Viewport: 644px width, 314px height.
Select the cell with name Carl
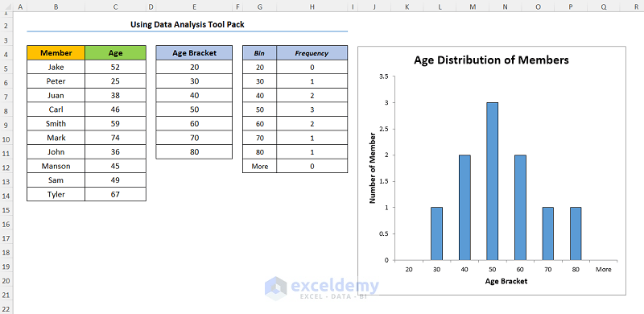click(56, 109)
